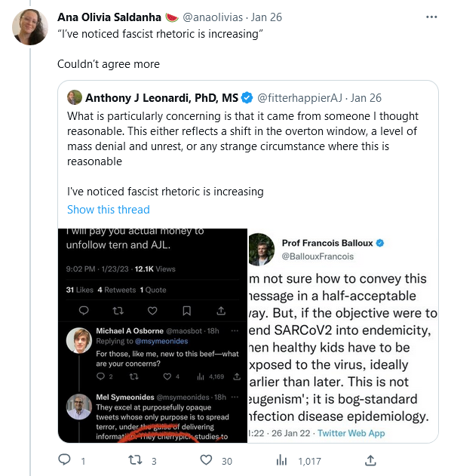Retweet Ana Olivia Saldanha's post
Viewport: 451px width, 476px height.
pos(135,460)
